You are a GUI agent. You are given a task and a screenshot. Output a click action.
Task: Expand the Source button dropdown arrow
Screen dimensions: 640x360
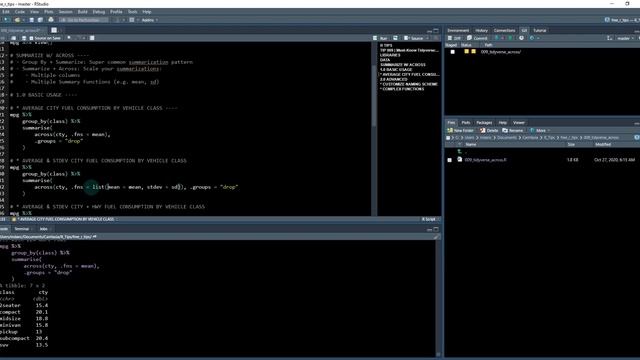click(427, 38)
